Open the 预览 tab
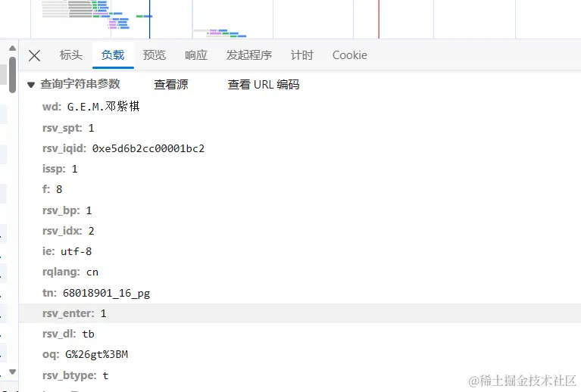The width and height of the screenshot is (581, 392). click(155, 55)
